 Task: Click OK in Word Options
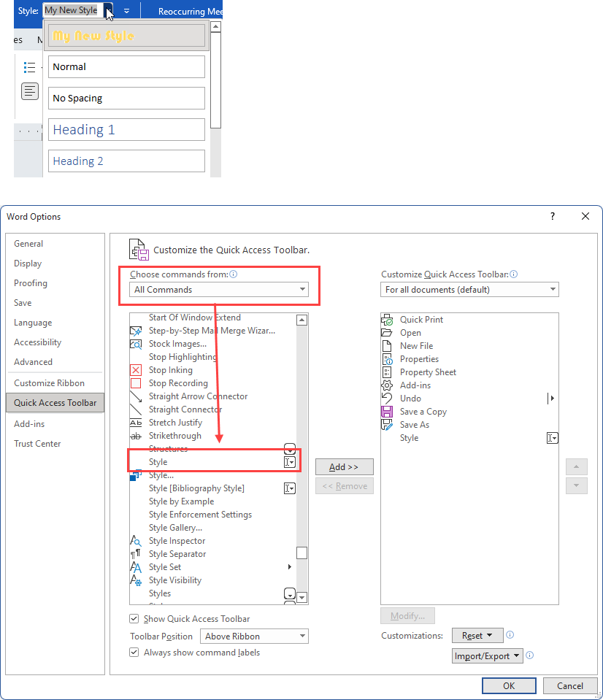click(x=509, y=685)
